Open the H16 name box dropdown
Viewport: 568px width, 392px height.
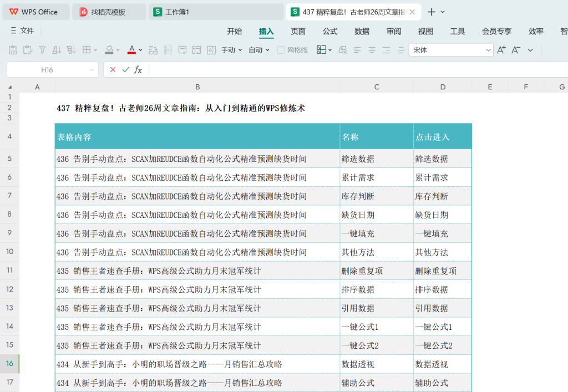(x=92, y=70)
